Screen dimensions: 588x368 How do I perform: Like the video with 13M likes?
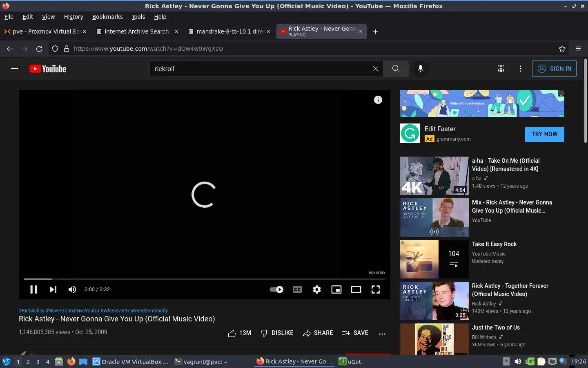[x=240, y=333]
